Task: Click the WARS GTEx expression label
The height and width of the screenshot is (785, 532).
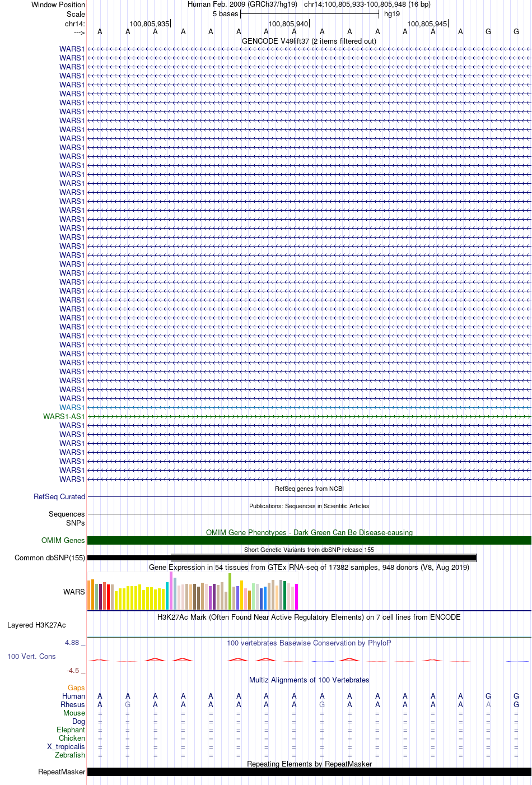Action: (x=74, y=592)
